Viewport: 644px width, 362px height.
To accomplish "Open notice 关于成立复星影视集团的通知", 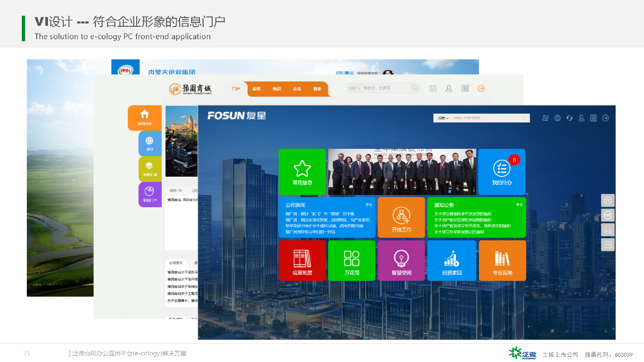I will click(459, 232).
